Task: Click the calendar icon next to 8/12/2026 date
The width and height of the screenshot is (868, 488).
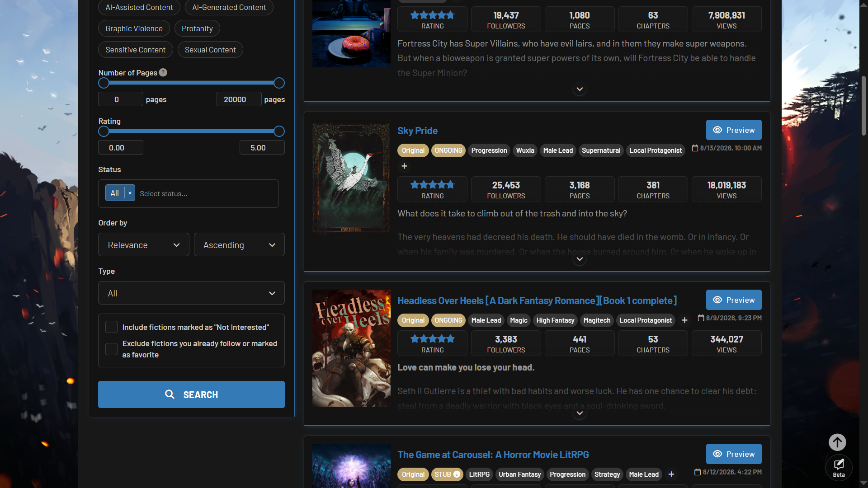Action: click(698, 472)
